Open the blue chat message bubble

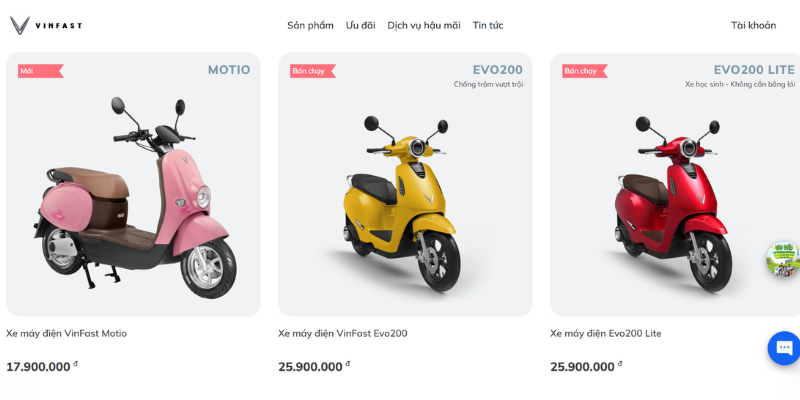tap(784, 347)
